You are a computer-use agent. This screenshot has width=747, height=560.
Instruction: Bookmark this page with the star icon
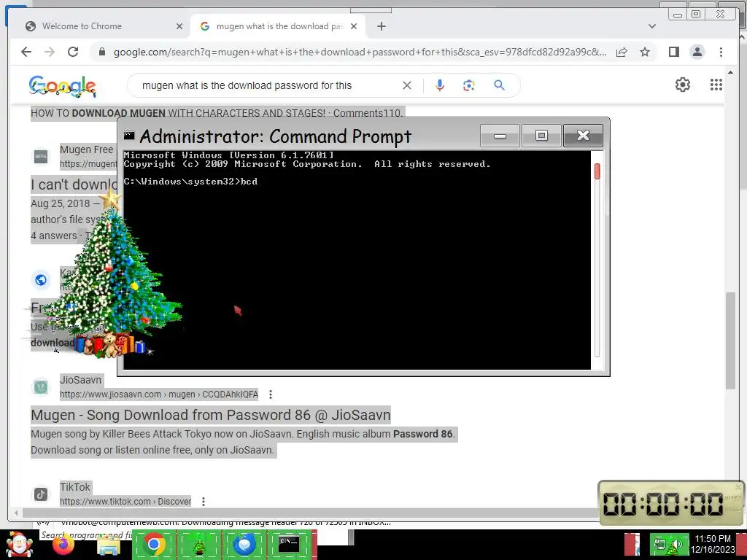point(645,52)
